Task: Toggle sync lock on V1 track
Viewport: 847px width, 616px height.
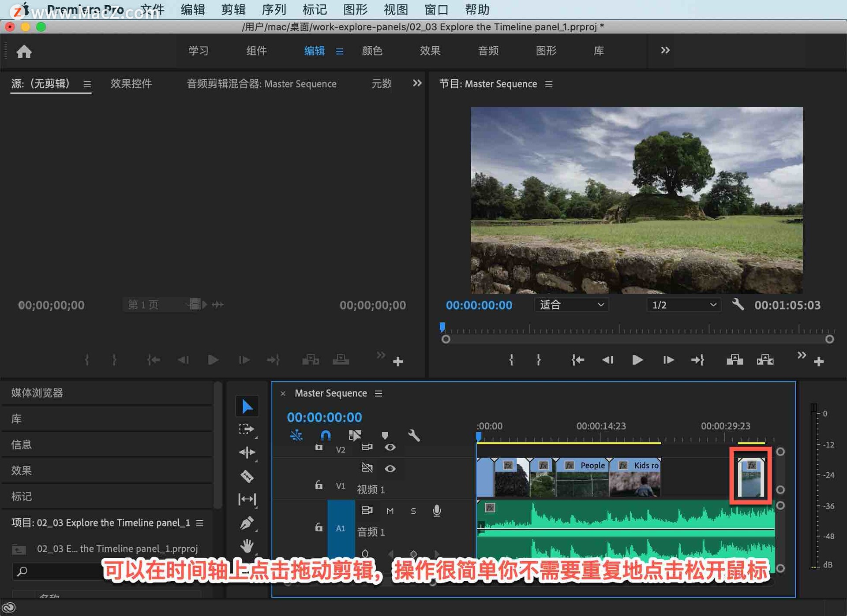Action: (x=367, y=467)
